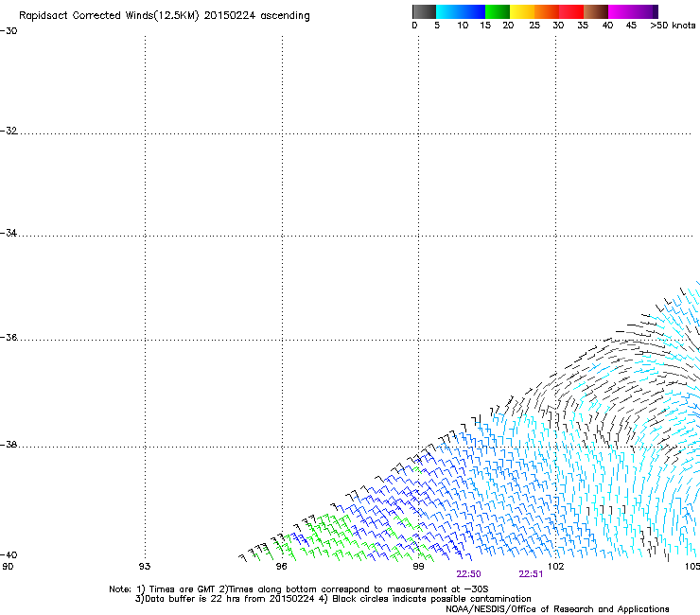The width and height of the screenshot is (700, 615).
Task: Click the 'NOAA/NESDIS/Office of Research and Applications' credit
Action: pos(557,609)
